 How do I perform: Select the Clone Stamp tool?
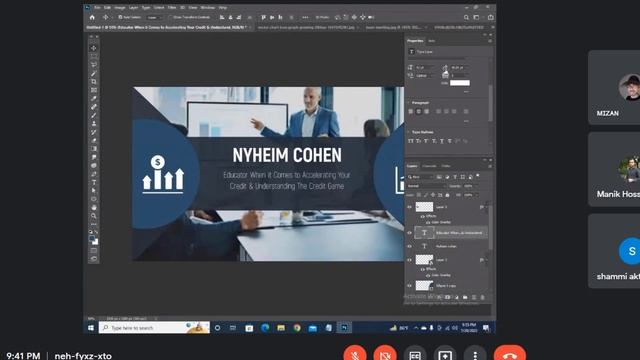(93, 124)
